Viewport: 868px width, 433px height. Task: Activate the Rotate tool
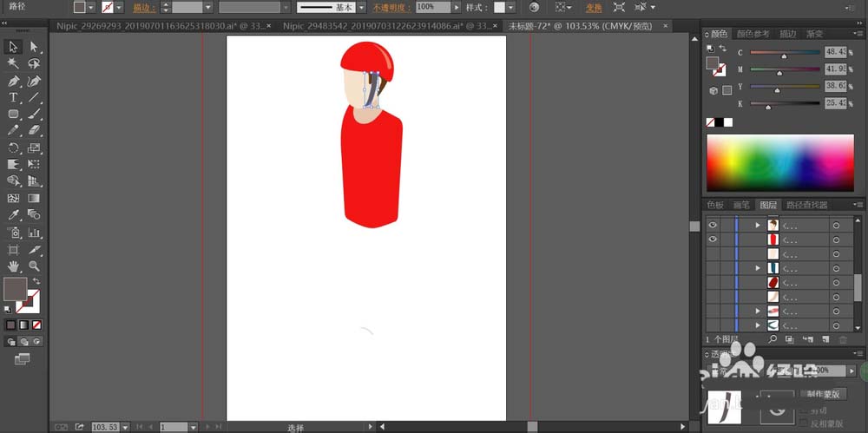coord(14,148)
